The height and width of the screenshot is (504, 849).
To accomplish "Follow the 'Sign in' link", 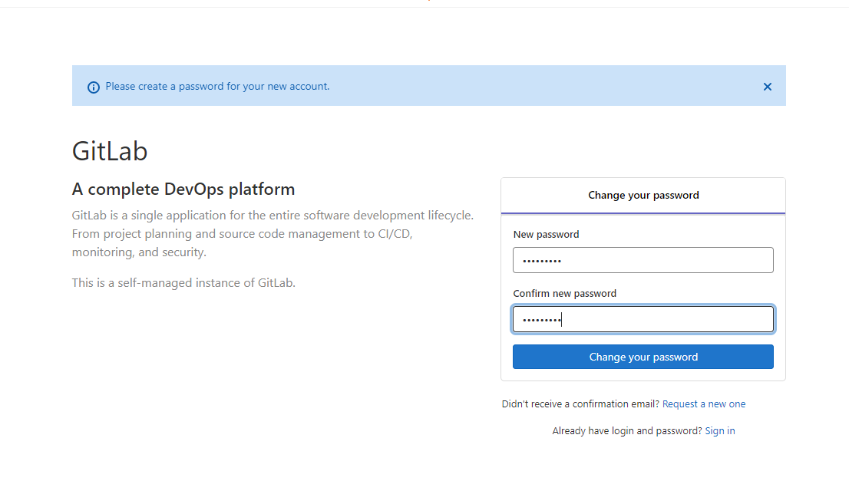I will point(719,431).
